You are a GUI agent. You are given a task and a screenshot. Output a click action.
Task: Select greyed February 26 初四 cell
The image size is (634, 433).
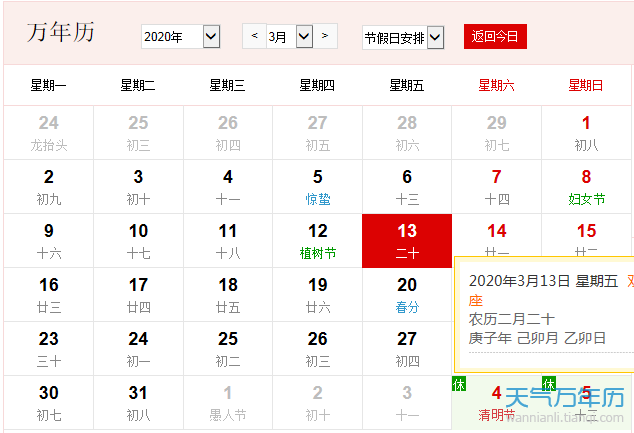[228, 133]
